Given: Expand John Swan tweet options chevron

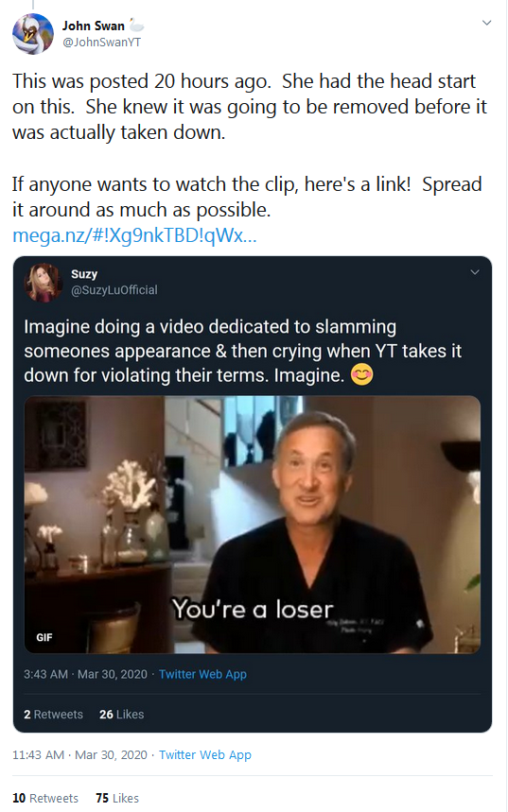Looking at the screenshot, I should point(486,23).
